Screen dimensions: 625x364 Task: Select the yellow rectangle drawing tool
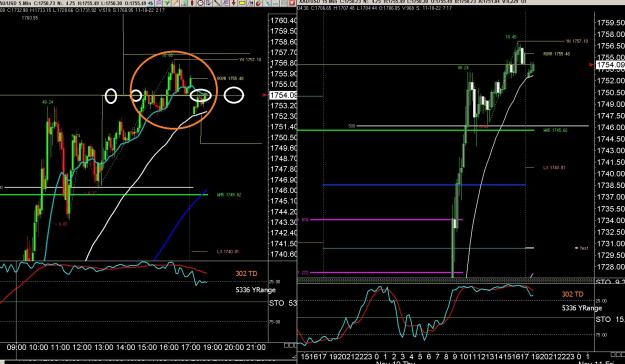pyautogui.click(x=242, y=3)
